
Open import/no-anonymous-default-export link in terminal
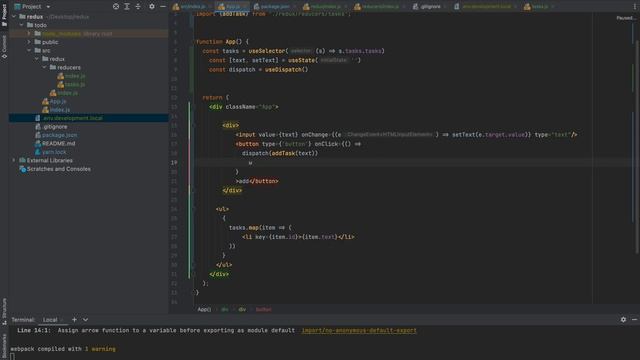pos(359,331)
